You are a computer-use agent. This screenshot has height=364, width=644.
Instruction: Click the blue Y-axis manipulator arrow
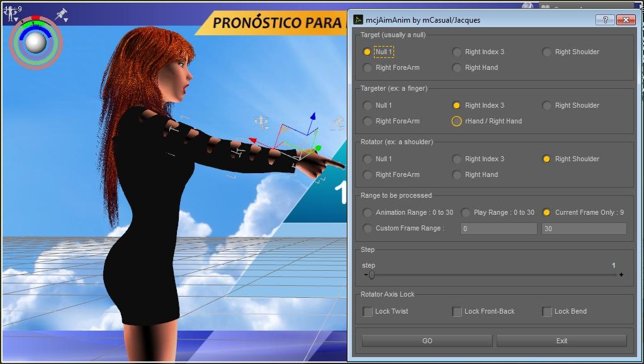coord(313,116)
